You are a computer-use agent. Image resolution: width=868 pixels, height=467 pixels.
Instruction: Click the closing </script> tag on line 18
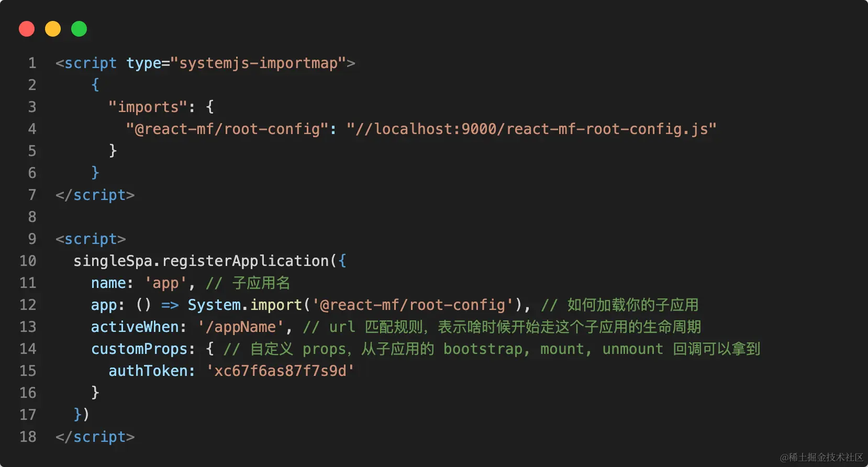(x=95, y=437)
